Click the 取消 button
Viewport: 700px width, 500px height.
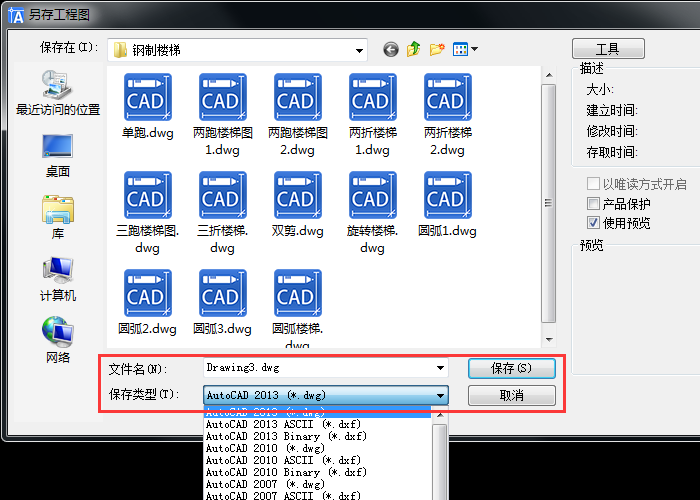512,396
